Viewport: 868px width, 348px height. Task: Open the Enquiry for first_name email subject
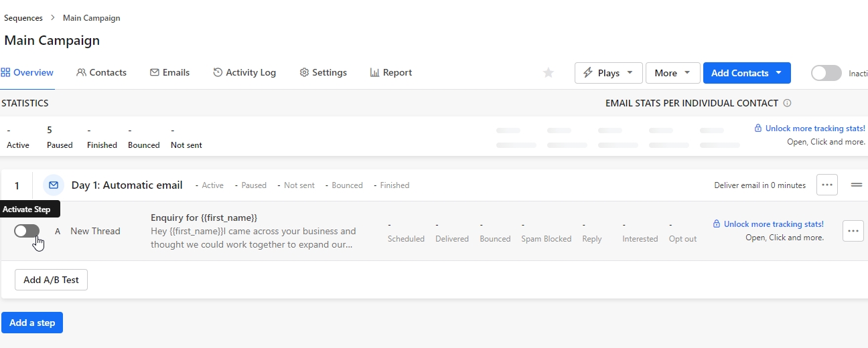pos(204,217)
